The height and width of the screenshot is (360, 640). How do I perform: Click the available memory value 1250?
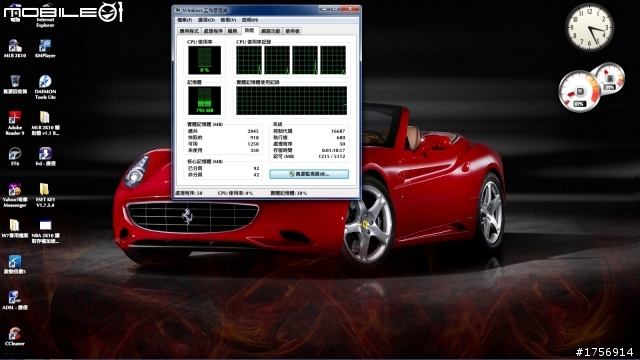point(253,144)
